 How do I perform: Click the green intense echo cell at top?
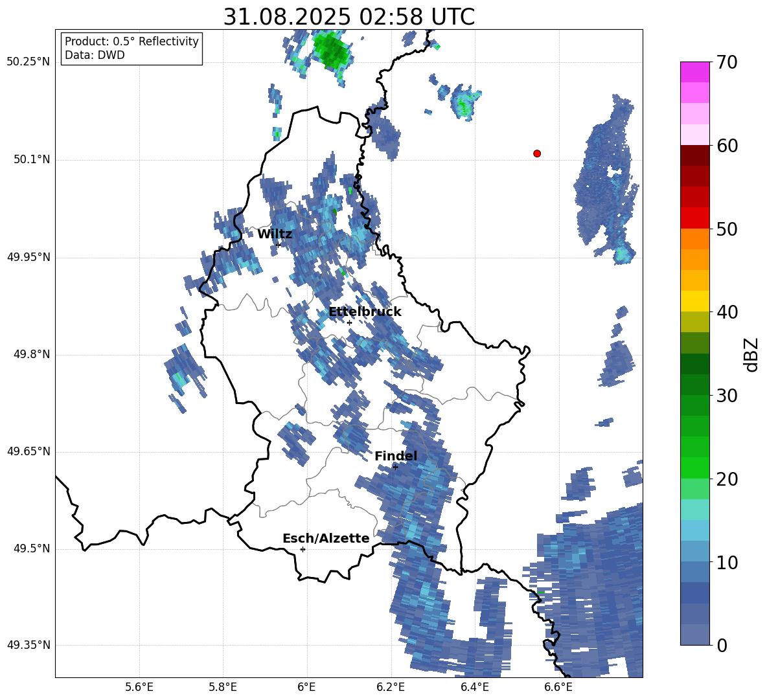(x=332, y=51)
